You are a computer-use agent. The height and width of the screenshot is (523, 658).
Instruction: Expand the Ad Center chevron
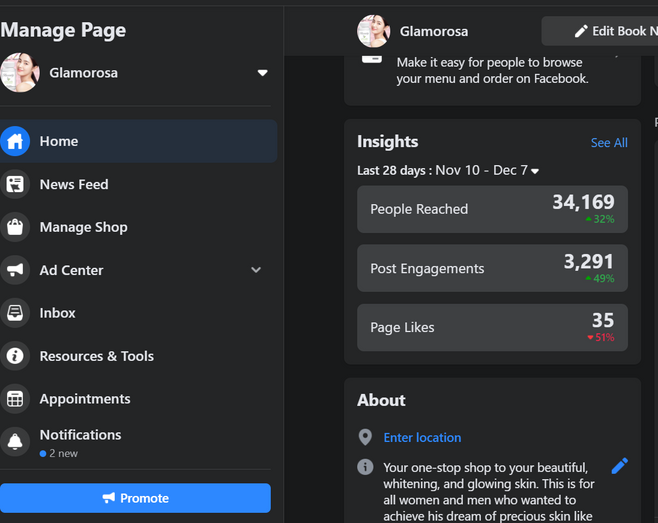(256, 270)
